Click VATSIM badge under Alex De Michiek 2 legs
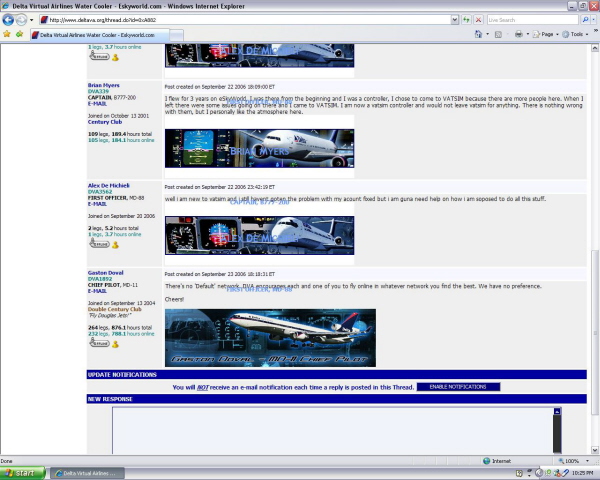The height and width of the screenshot is (480, 600). click(x=99, y=243)
